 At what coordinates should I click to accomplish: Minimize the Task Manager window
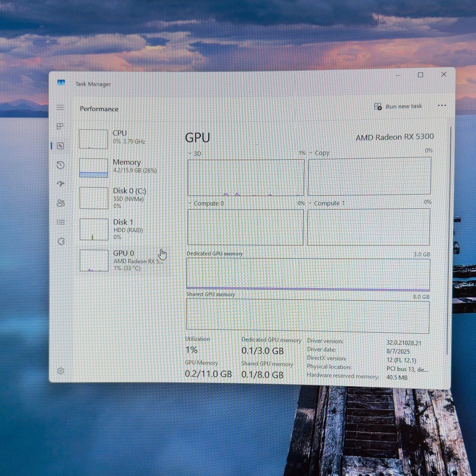click(398, 75)
